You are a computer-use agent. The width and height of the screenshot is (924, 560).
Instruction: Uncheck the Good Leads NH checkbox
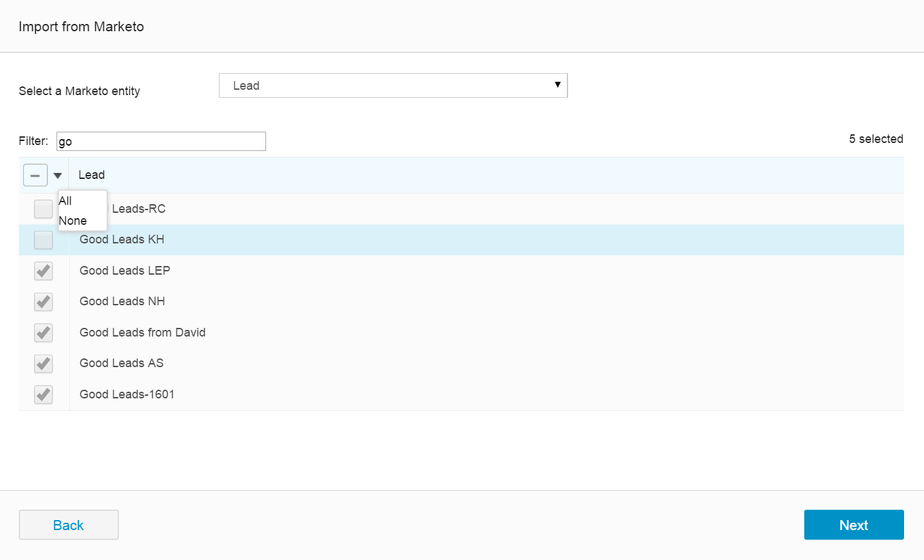tap(43, 301)
